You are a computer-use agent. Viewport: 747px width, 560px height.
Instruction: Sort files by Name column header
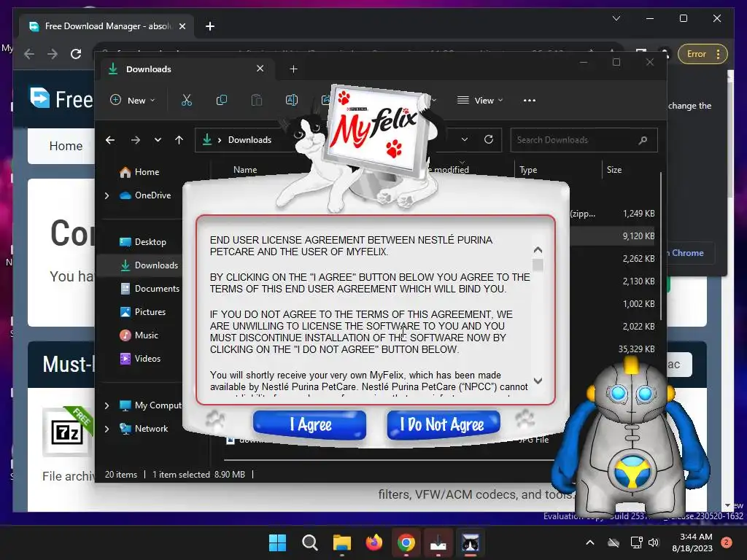click(245, 170)
